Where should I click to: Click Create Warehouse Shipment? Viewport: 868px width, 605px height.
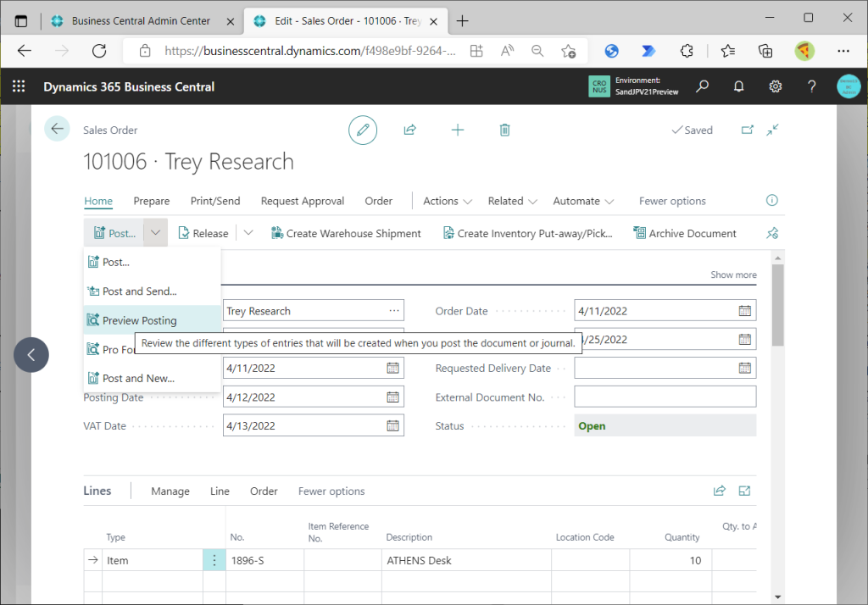click(346, 233)
